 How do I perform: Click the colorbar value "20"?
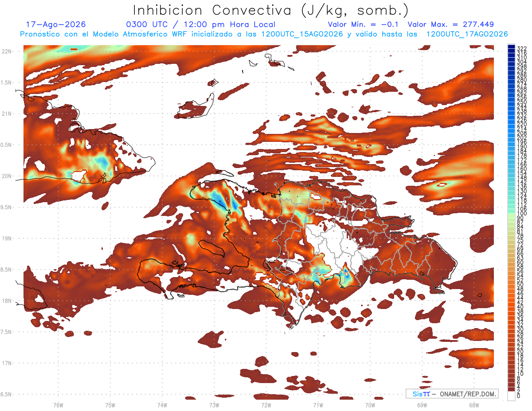pyautogui.click(x=520, y=351)
